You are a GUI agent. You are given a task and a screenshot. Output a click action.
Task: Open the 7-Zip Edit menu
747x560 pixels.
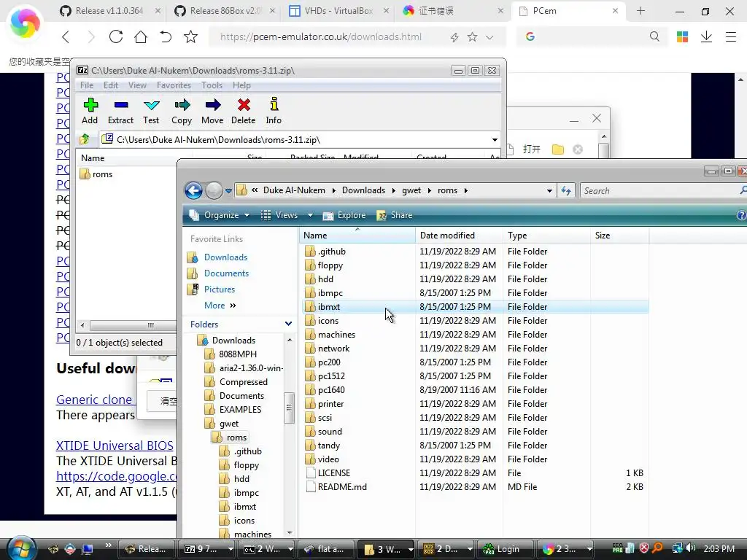coord(111,85)
